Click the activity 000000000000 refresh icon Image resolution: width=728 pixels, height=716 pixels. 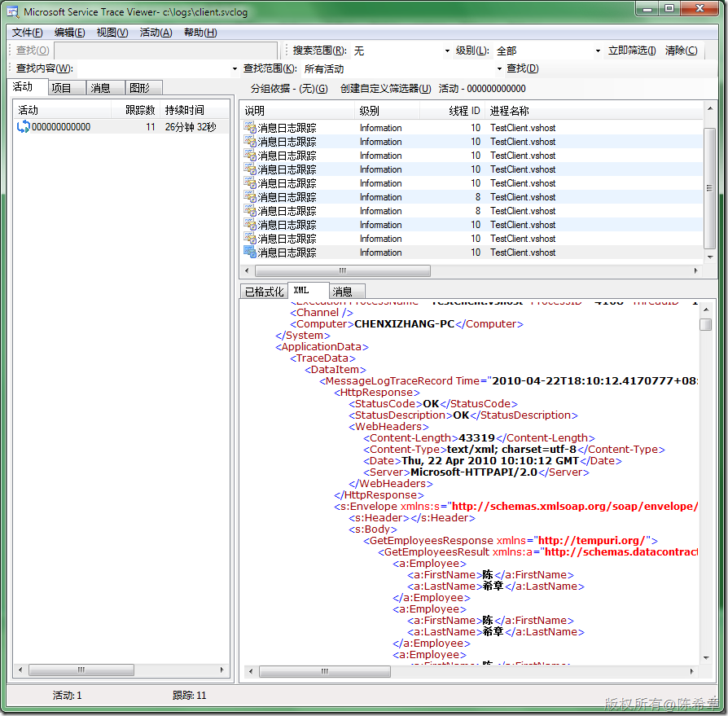point(23,127)
